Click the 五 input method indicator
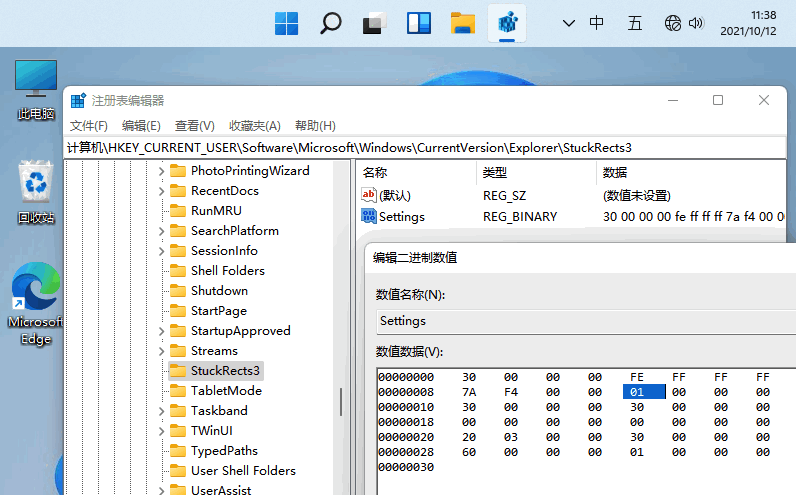 635,23
